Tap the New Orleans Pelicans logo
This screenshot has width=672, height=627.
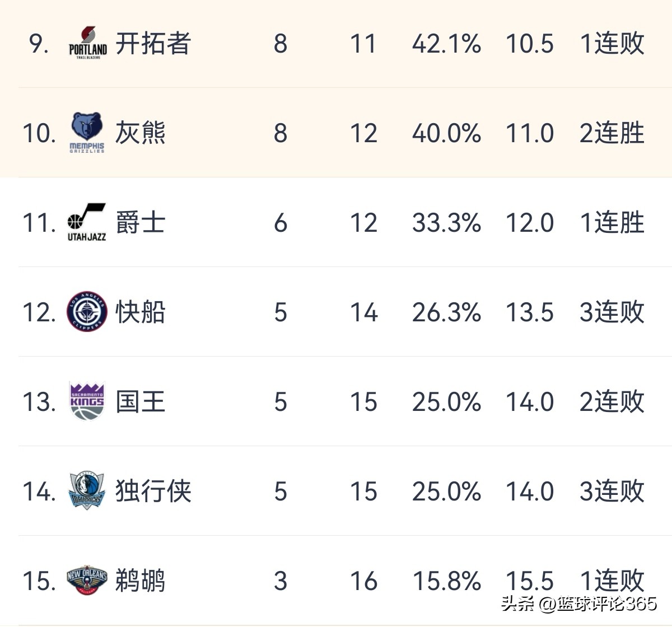tap(87, 580)
